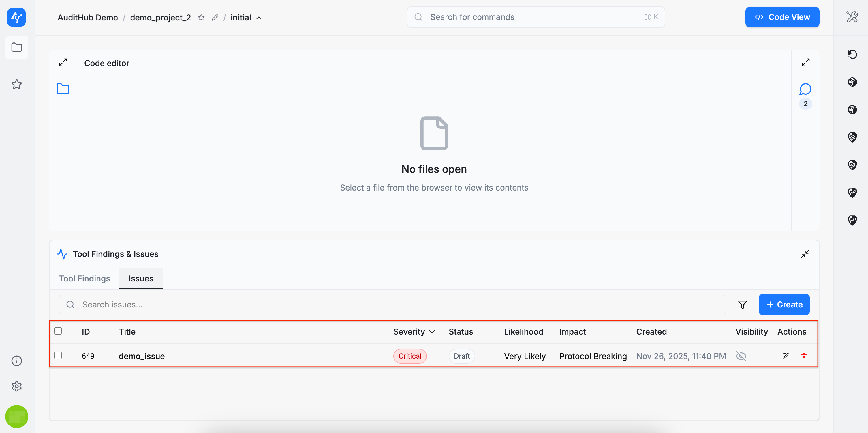The width and height of the screenshot is (868, 433).
Task: Open the info icon in left sidebar
Action: pyautogui.click(x=16, y=361)
